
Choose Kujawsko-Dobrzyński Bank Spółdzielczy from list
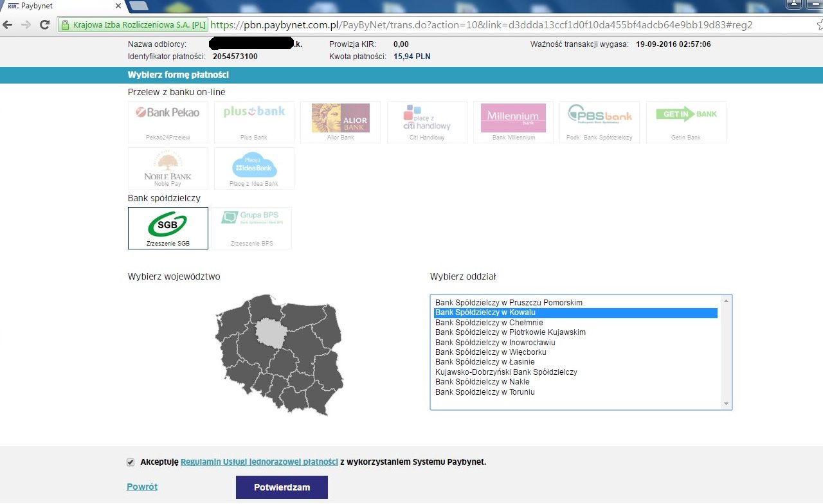tap(506, 372)
